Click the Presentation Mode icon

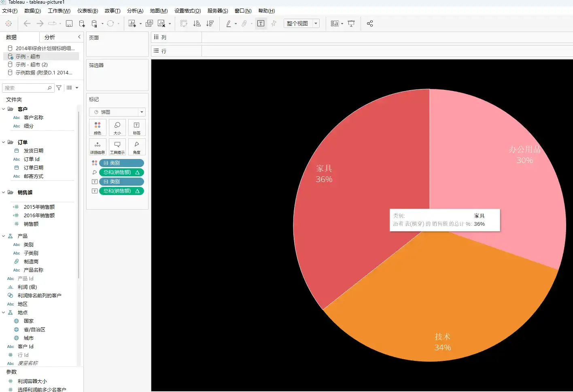pos(351,23)
